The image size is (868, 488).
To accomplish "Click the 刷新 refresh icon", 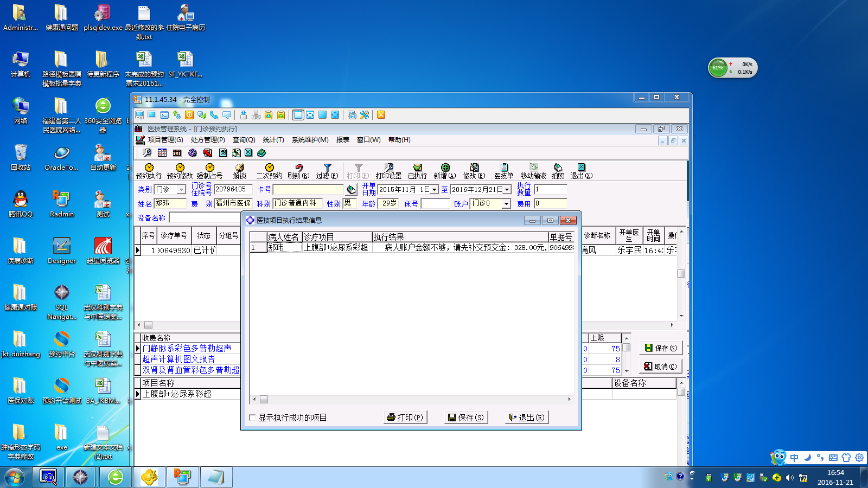I will point(298,171).
